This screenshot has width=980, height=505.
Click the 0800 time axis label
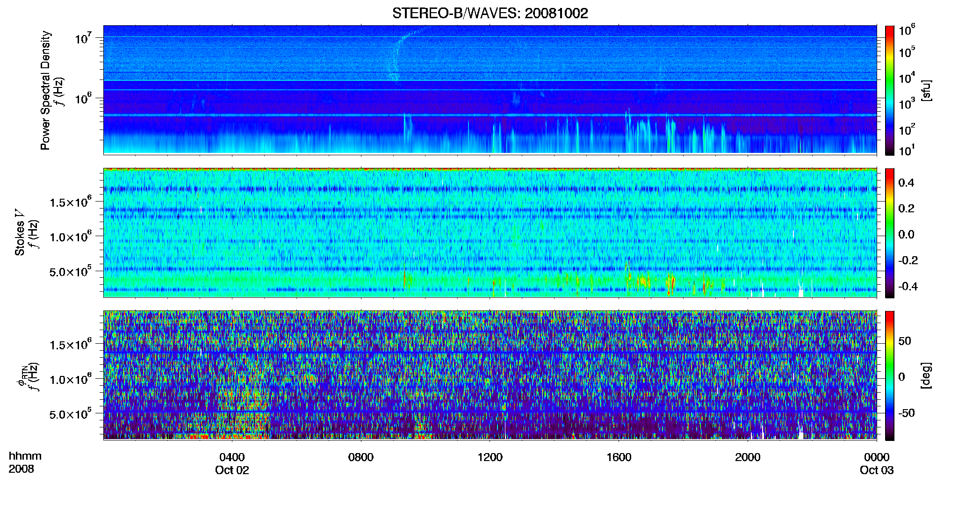[361, 457]
